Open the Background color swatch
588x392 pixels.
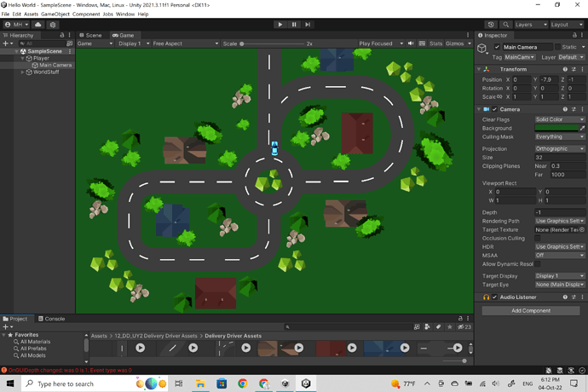556,129
